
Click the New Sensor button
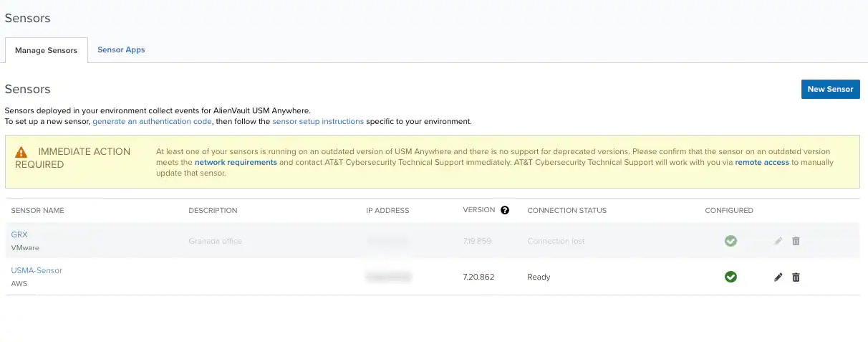(x=830, y=89)
